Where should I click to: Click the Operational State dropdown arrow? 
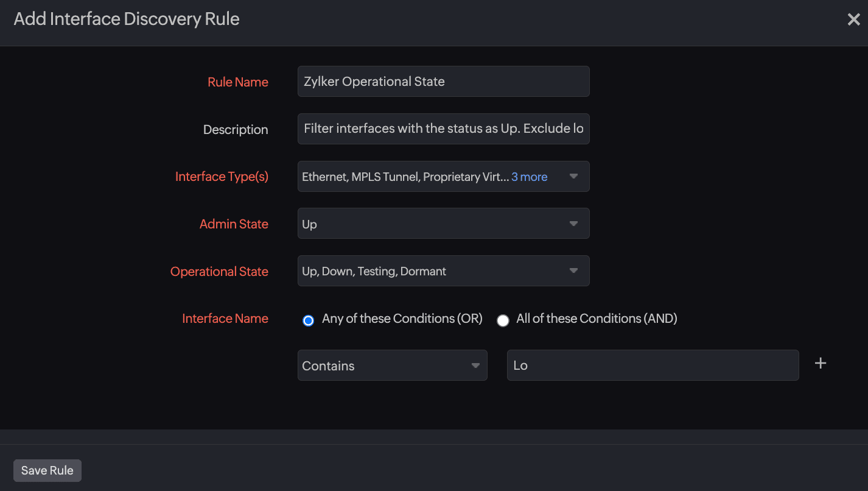pos(573,270)
